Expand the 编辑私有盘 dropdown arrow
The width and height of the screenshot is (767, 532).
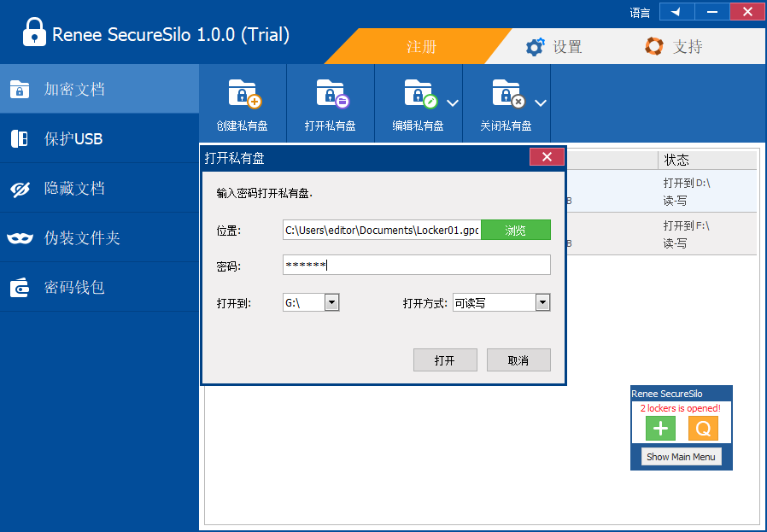coord(453,103)
